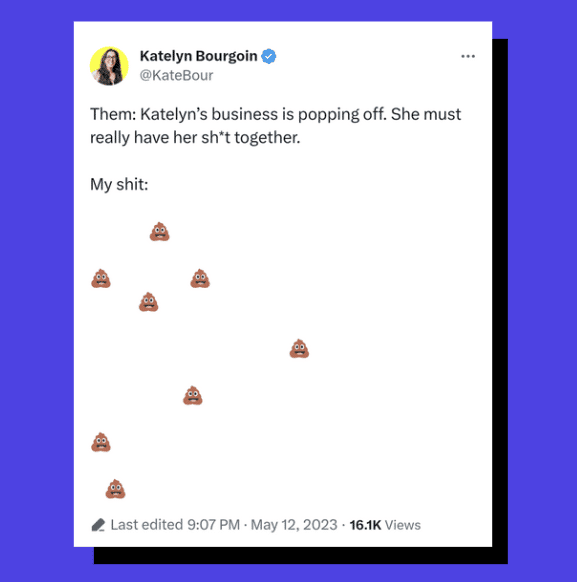
Task: Click the blue verified checkmark badge
Action: coord(269,56)
